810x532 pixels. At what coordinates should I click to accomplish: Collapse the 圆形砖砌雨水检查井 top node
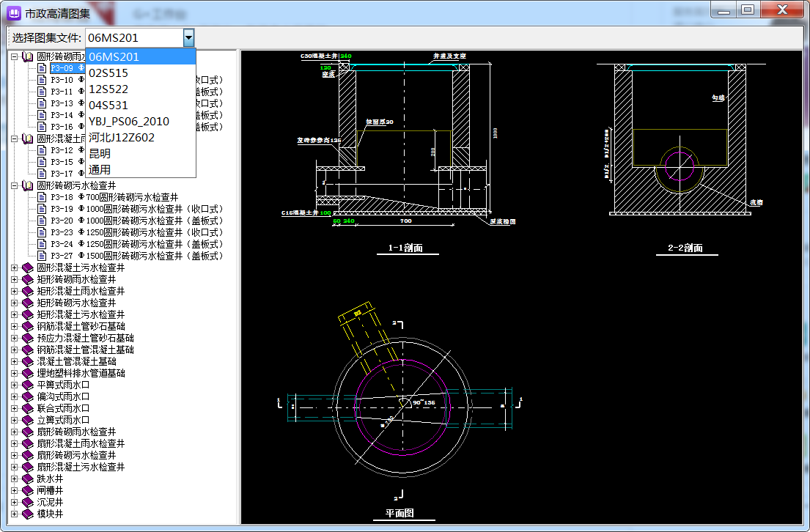pyautogui.click(x=15, y=56)
